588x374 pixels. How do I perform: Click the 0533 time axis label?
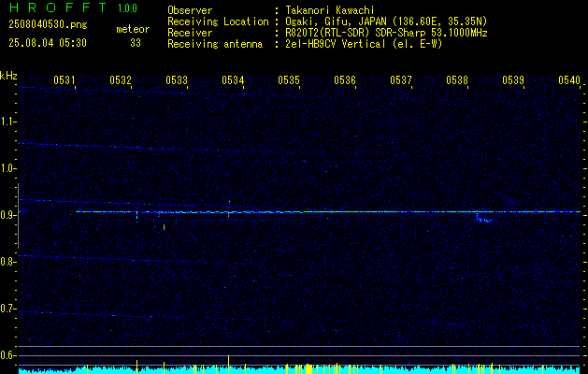[177, 79]
